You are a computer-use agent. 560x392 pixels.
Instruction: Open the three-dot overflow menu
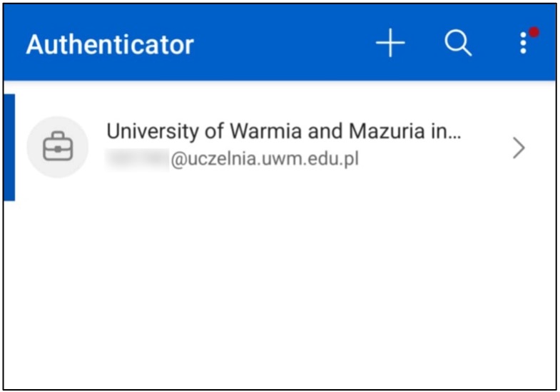(x=524, y=44)
